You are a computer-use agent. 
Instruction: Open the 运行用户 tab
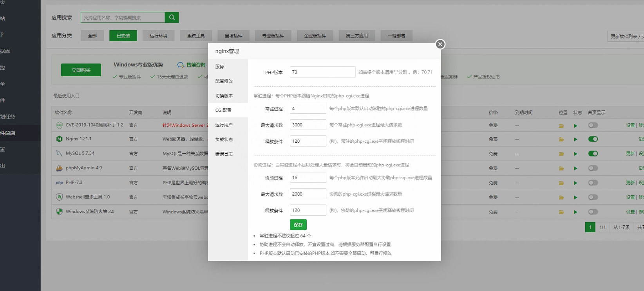[228, 125]
